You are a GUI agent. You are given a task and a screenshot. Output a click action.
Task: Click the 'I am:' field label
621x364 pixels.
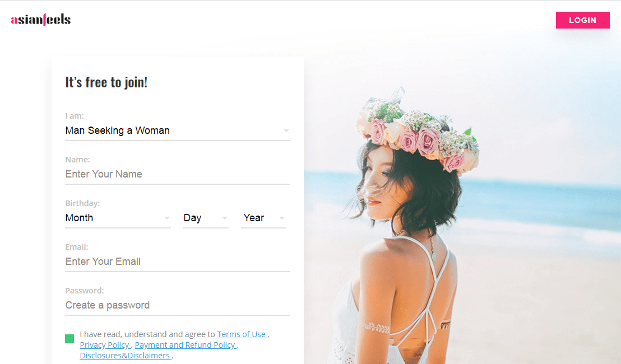(x=75, y=116)
